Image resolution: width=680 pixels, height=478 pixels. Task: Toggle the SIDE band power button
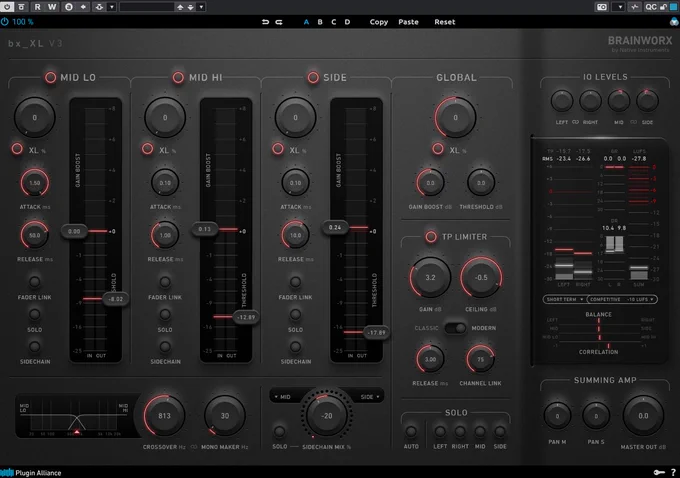313,77
